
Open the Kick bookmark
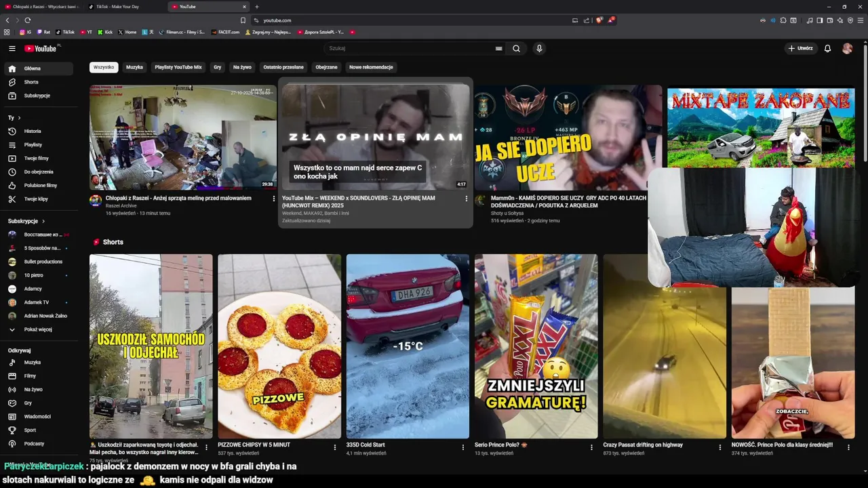coord(105,32)
